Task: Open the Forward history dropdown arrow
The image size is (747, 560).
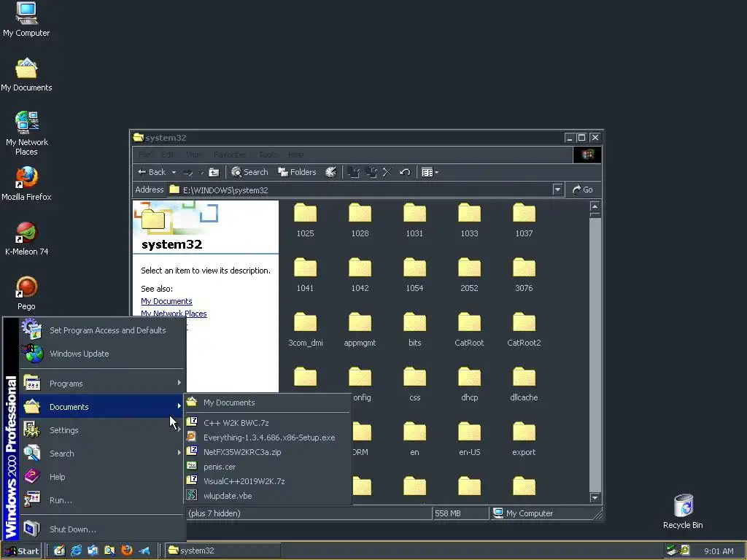Action: click(x=201, y=172)
